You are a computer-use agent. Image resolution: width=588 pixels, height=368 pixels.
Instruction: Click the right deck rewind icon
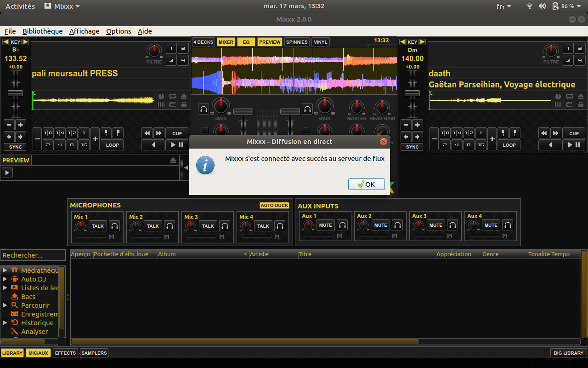[544, 133]
